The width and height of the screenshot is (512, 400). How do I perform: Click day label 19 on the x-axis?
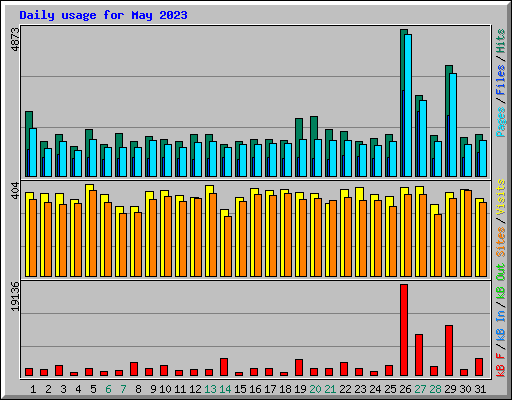tap(300, 389)
